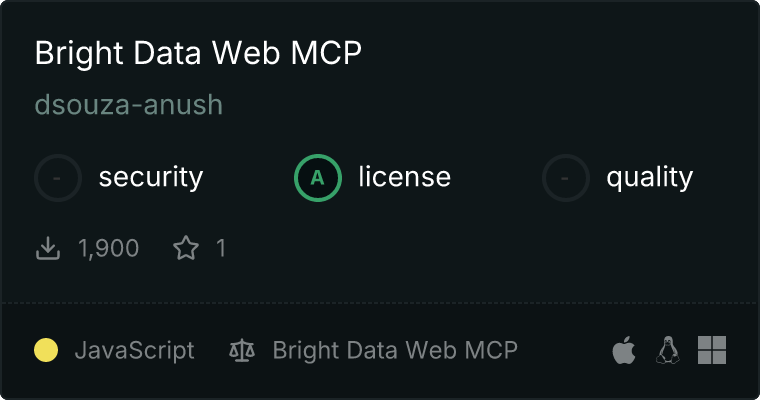Click the star outline icon
The height and width of the screenshot is (400, 760).
click(186, 248)
